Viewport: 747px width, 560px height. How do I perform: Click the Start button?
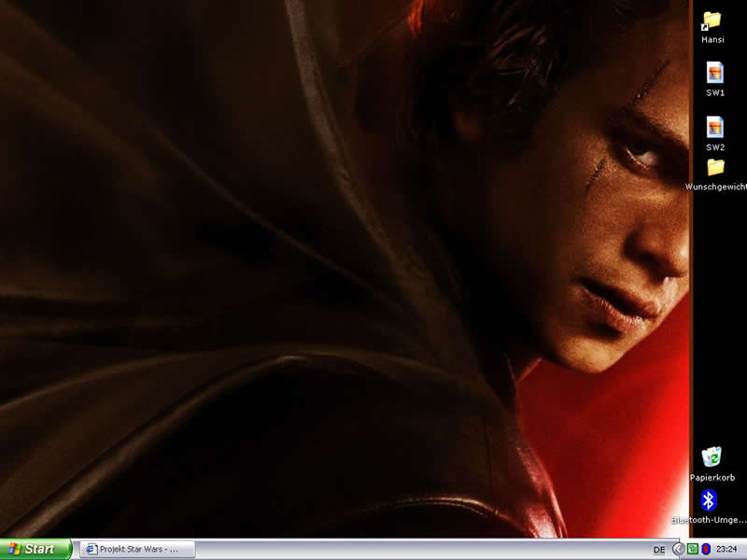pyautogui.click(x=35, y=549)
